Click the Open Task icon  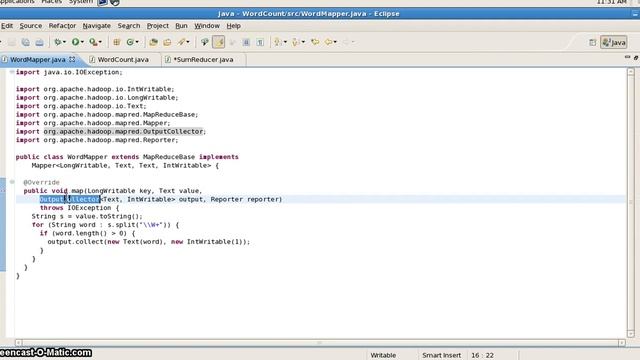[167, 42]
